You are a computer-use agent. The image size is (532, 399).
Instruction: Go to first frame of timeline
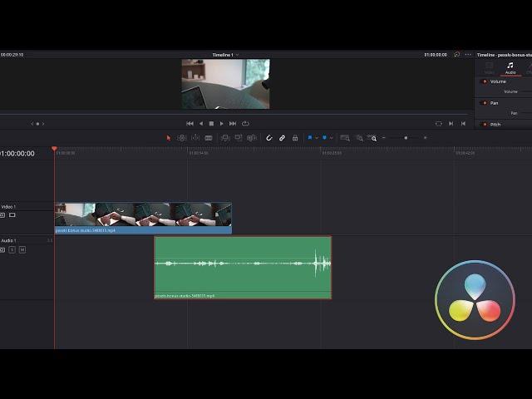(x=190, y=124)
